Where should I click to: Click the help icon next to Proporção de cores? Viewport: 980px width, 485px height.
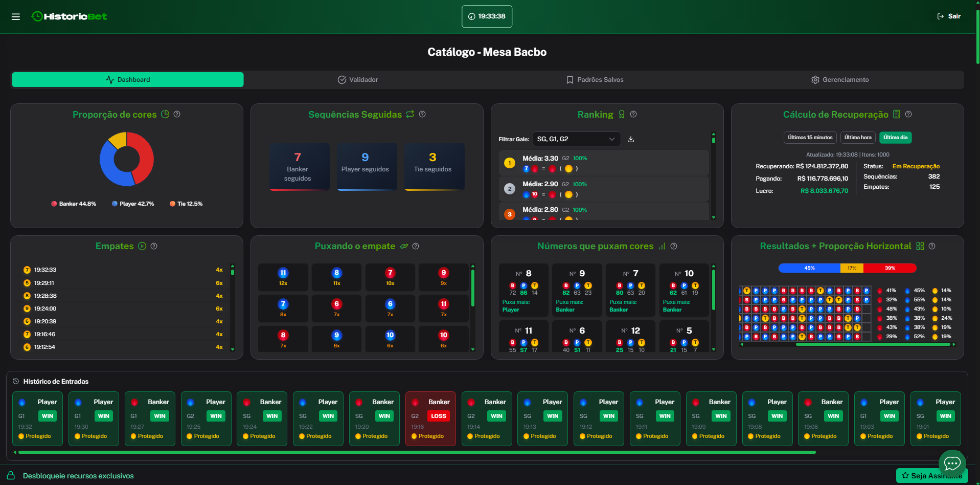(177, 114)
